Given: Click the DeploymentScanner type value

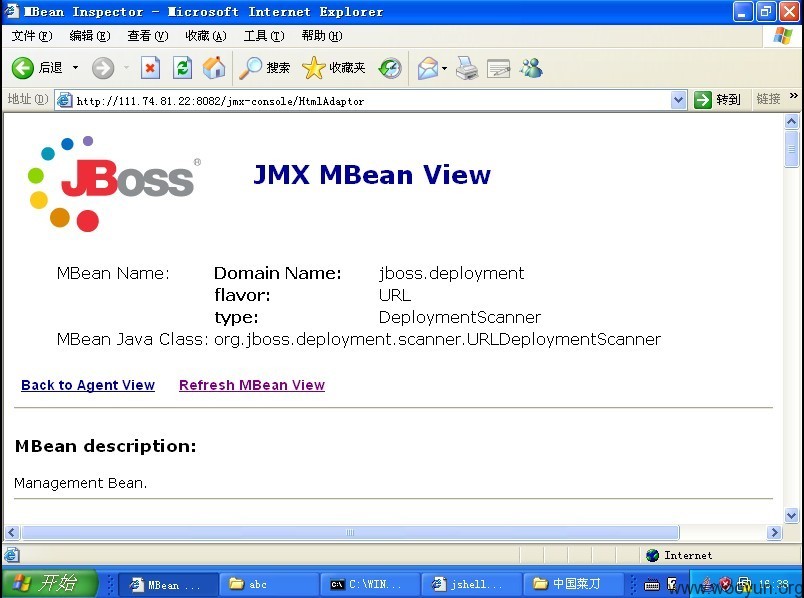Looking at the screenshot, I should click(x=459, y=317).
